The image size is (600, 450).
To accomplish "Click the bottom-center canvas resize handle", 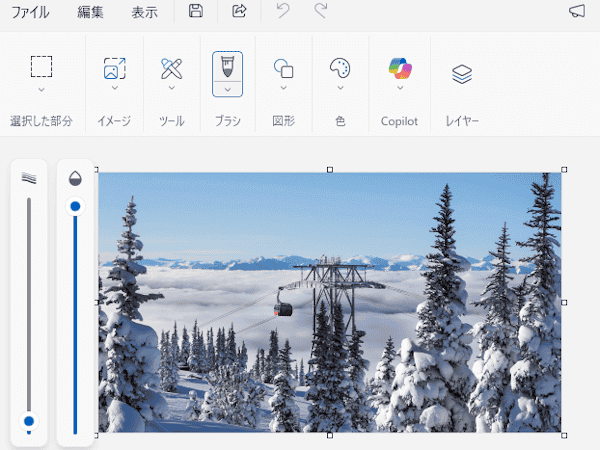I will pyautogui.click(x=330, y=435).
